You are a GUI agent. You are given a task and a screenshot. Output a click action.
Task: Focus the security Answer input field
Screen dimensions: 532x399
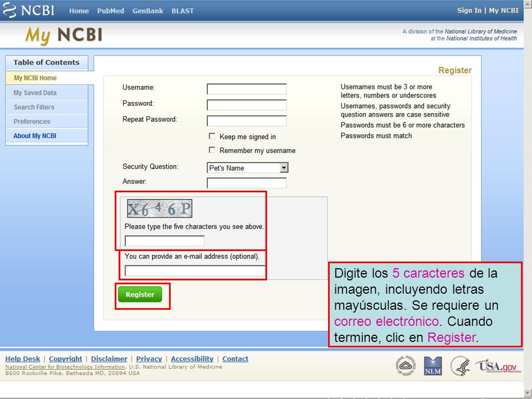click(247, 183)
